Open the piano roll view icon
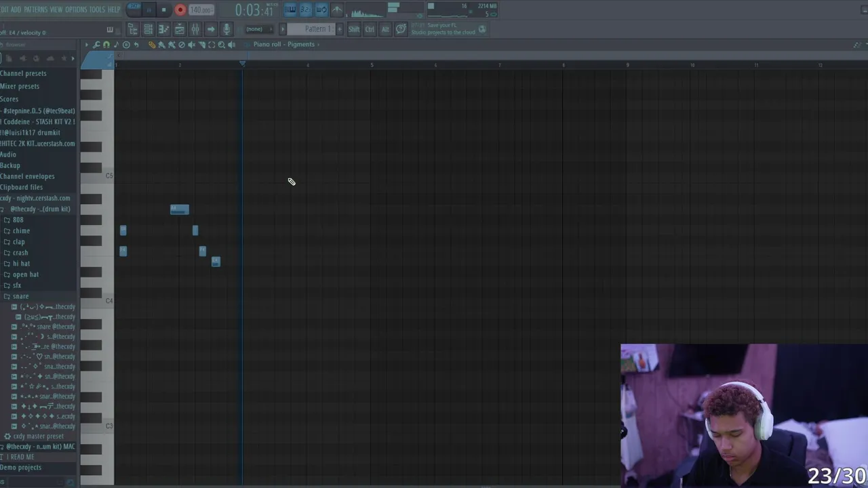Viewport: 868px width, 488px height. [163, 29]
